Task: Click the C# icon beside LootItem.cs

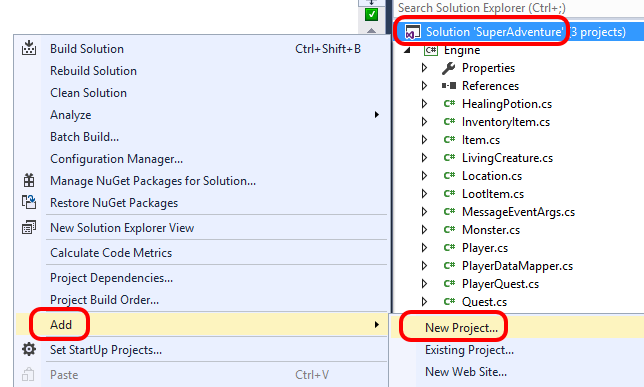Action: pos(449,194)
